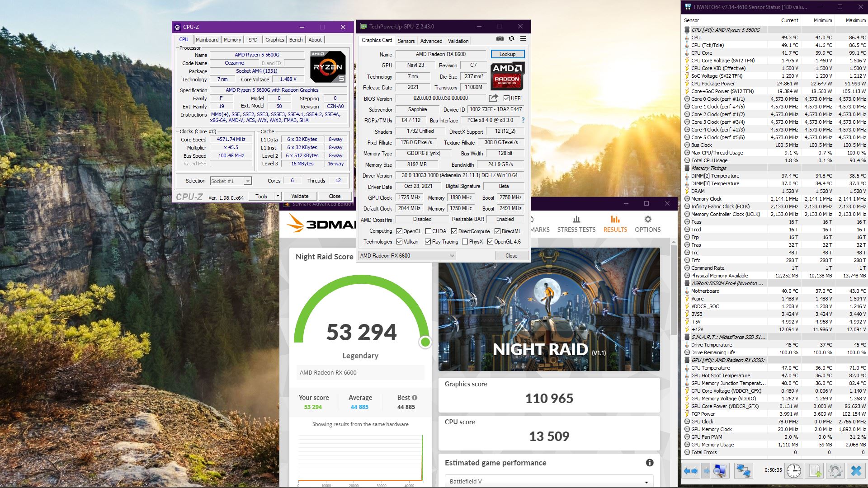Click the CPU-Z title bar app icon
Image resolution: width=868 pixels, height=488 pixels.
(x=177, y=27)
